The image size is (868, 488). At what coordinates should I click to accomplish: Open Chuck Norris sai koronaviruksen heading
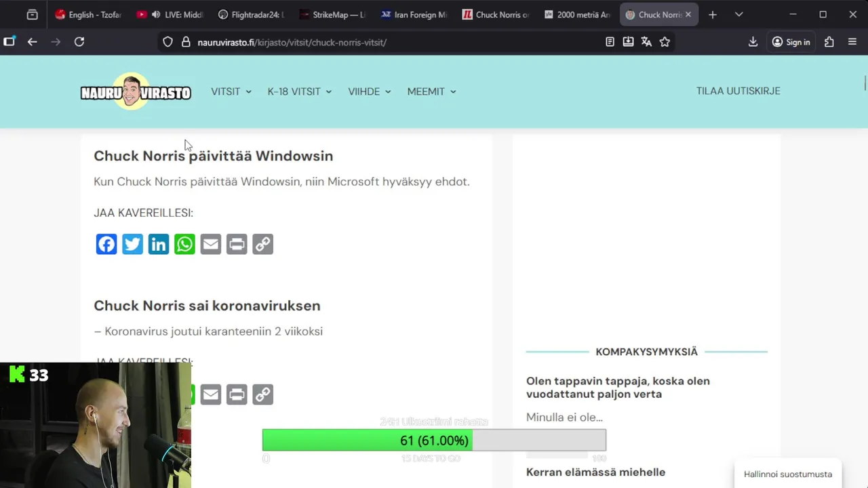coord(207,306)
